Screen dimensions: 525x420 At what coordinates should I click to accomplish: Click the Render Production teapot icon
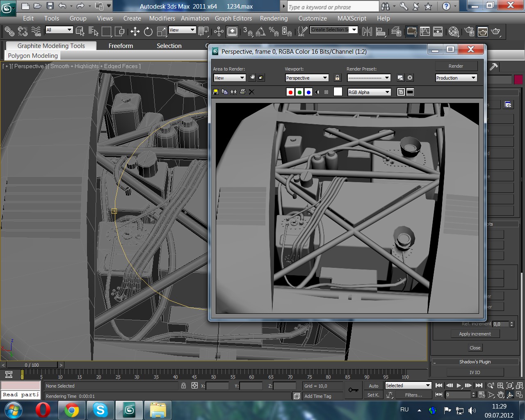click(496, 31)
